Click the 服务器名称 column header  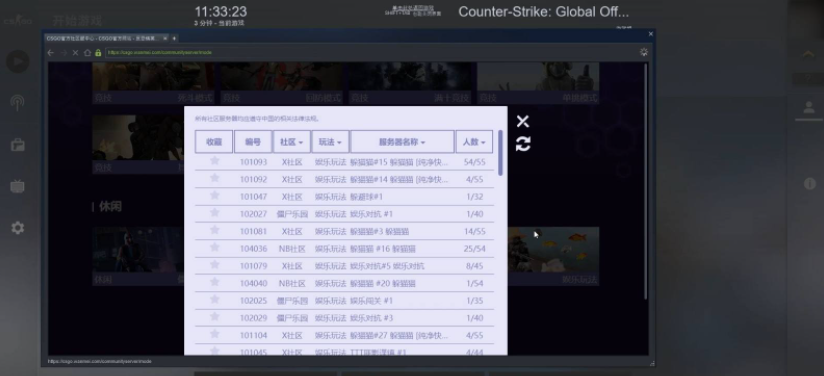click(x=402, y=142)
